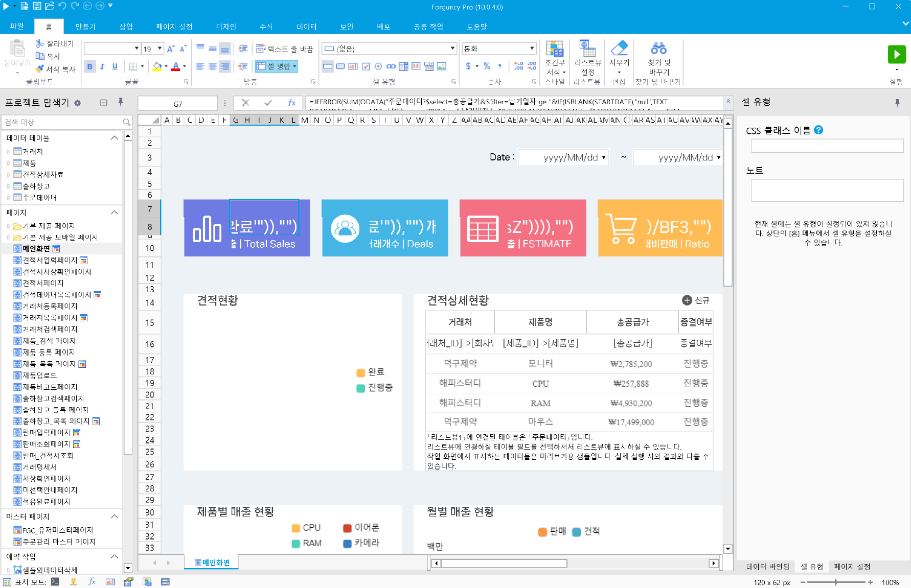Open the cell type (없음) dropdown
Screen dimensions: 911x588
click(x=452, y=49)
